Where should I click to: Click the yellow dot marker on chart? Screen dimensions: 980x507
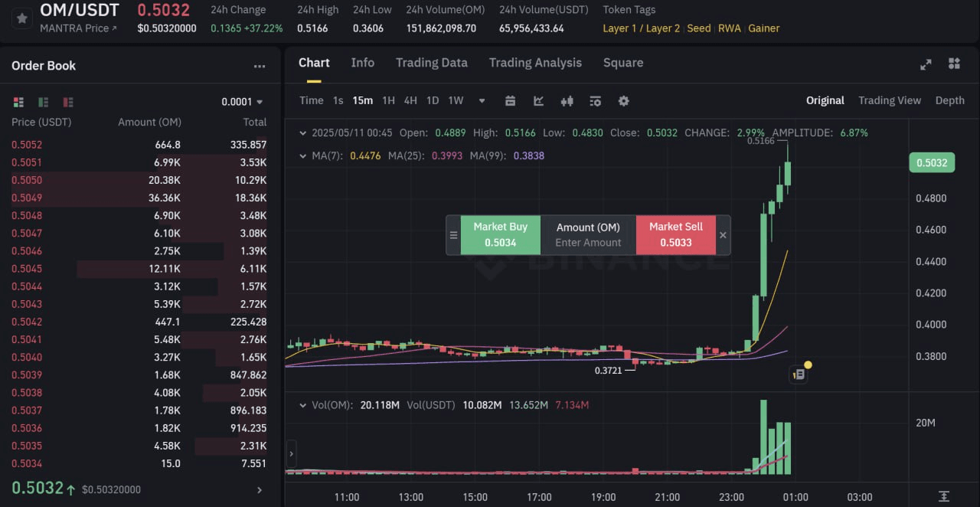(808, 365)
